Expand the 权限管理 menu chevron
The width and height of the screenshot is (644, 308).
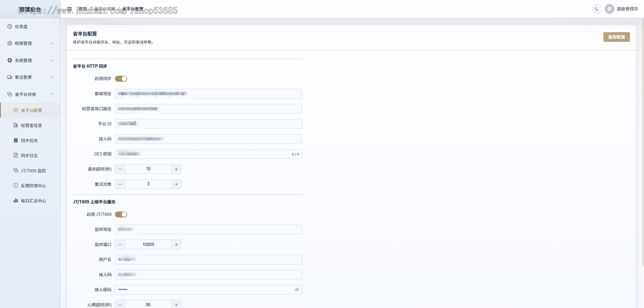[52, 43]
